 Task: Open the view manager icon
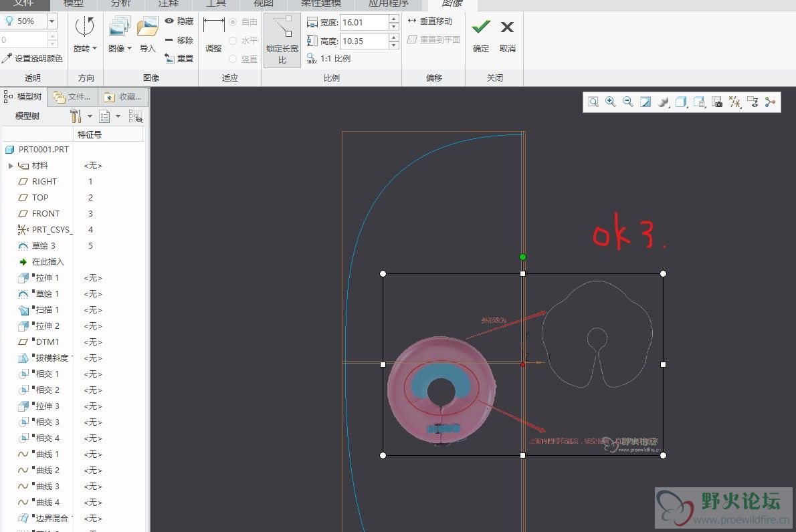pos(699,102)
